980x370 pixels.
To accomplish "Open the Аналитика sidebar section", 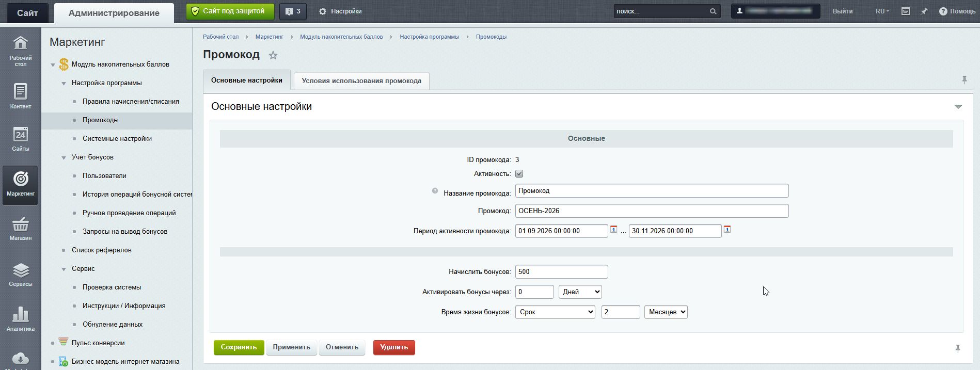I will pyautogui.click(x=21, y=319).
